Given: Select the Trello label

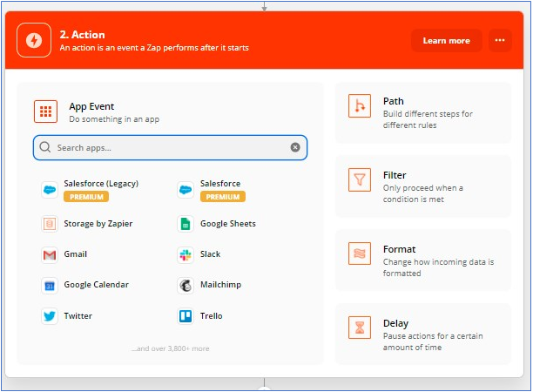Looking at the screenshot, I should (x=212, y=316).
